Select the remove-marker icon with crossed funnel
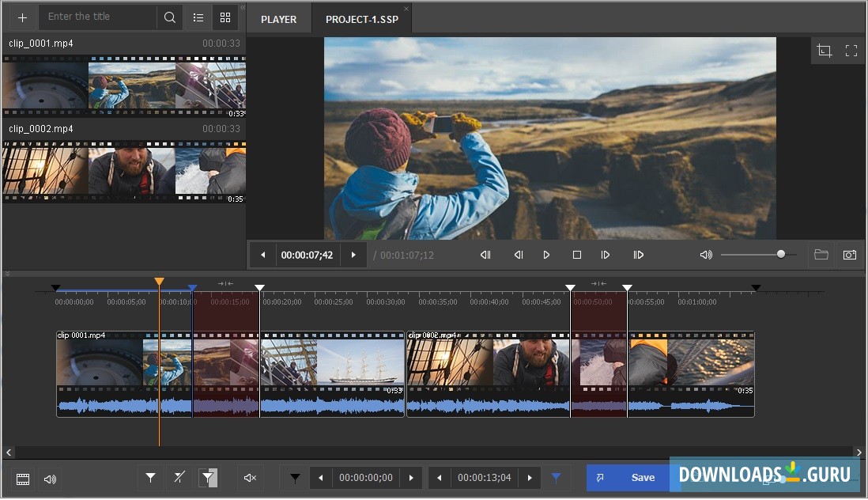 [179, 478]
